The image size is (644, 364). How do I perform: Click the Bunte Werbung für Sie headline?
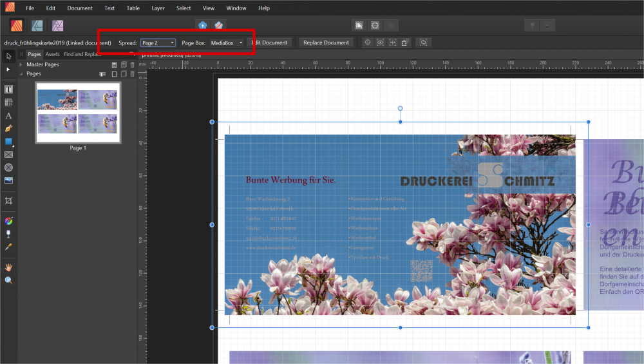(x=291, y=180)
